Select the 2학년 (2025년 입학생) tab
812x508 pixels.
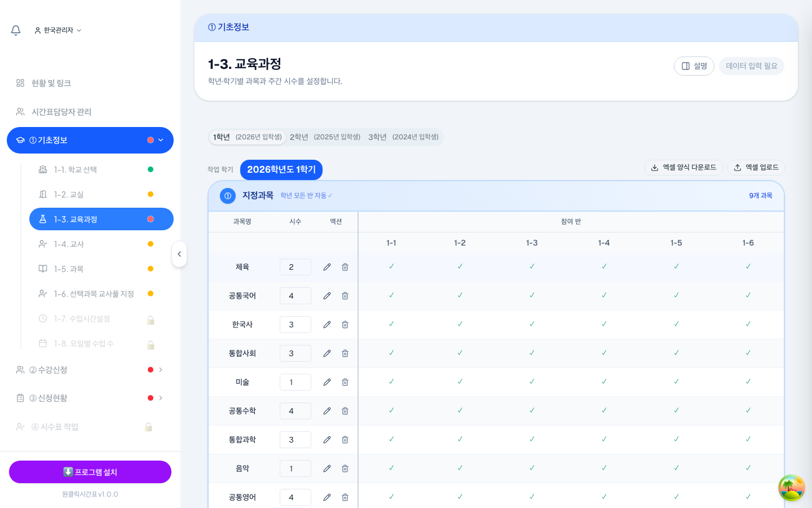(325, 137)
